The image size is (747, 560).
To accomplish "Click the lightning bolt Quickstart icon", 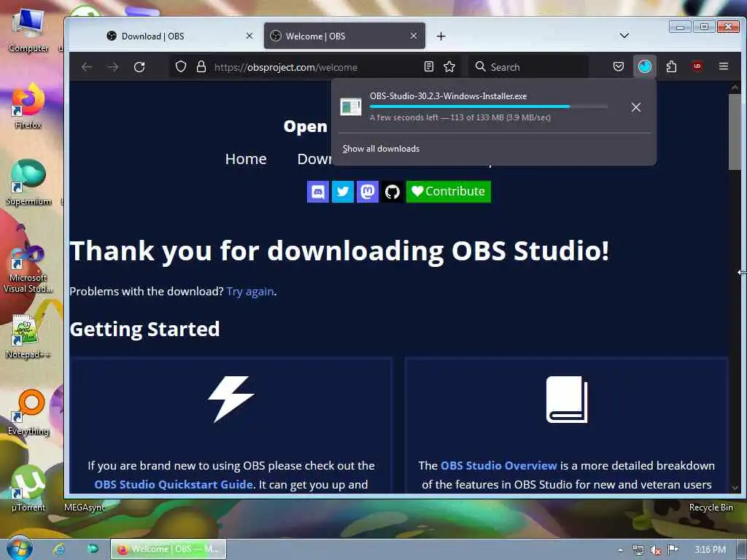I will (231, 399).
